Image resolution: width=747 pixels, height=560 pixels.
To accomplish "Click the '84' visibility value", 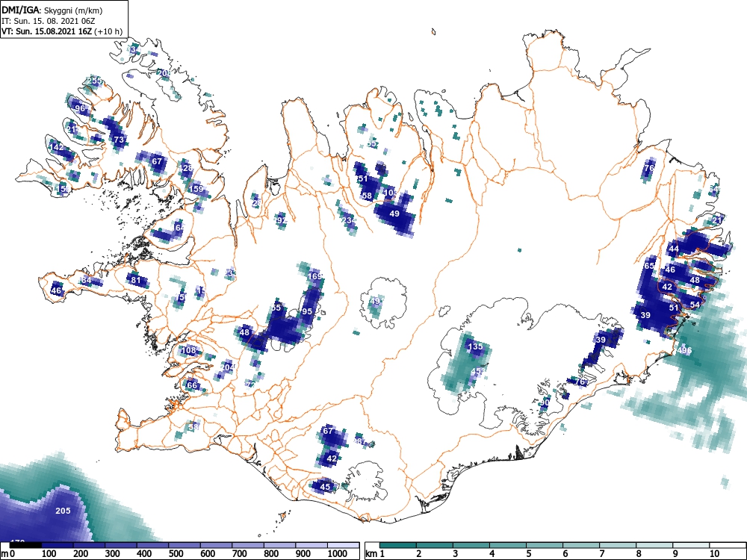I will pos(86,281).
